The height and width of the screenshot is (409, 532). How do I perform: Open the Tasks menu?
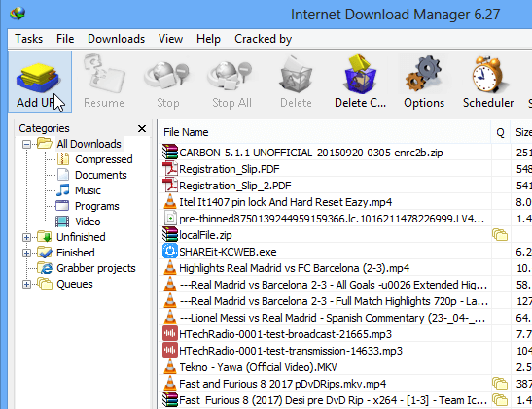click(x=28, y=39)
